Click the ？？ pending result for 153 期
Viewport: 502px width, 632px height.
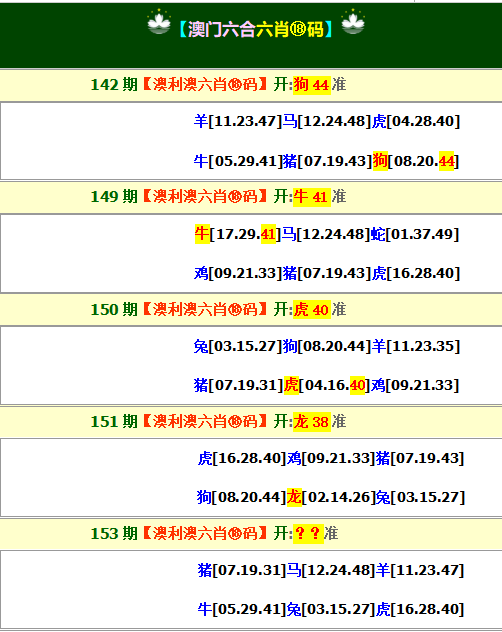point(308,534)
